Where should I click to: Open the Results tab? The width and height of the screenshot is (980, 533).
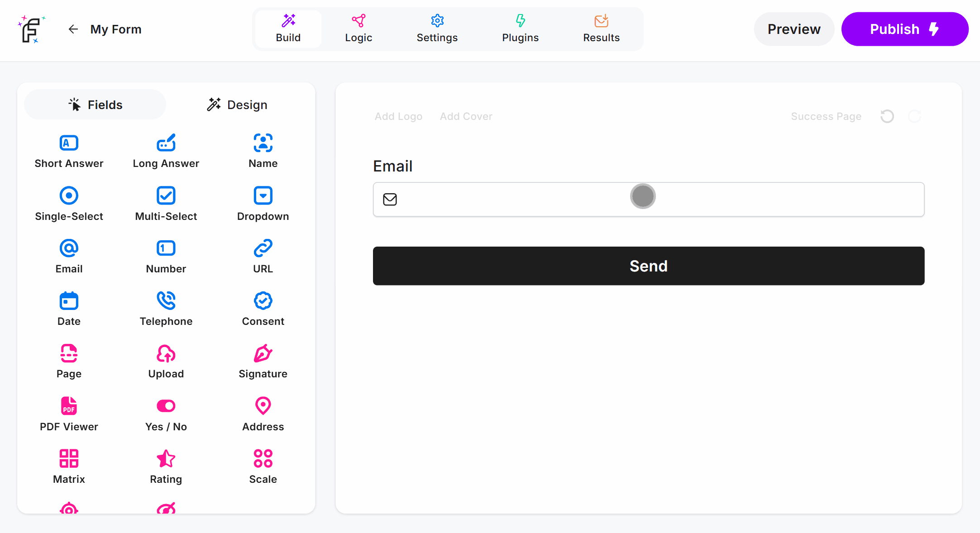tap(601, 29)
